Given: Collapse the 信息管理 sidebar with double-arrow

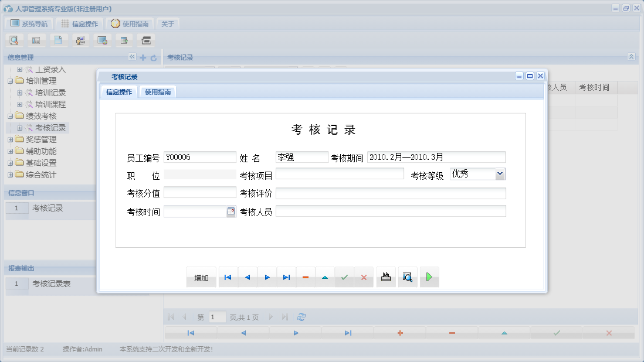Looking at the screenshot, I should pyautogui.click(x=132, y=57).
